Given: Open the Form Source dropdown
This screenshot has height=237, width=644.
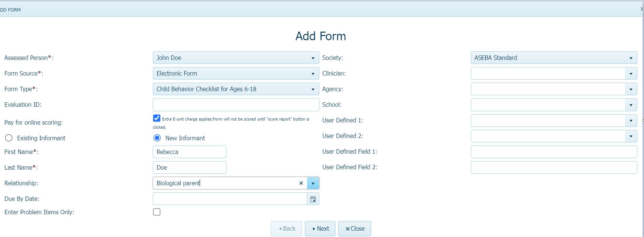Looking at the screenshot, I should coord(313,74).
